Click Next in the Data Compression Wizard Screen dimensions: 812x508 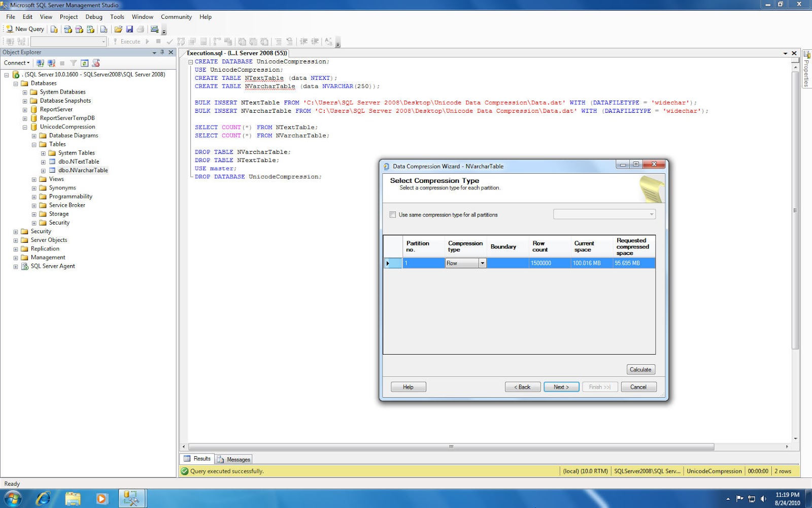(561, 387)
